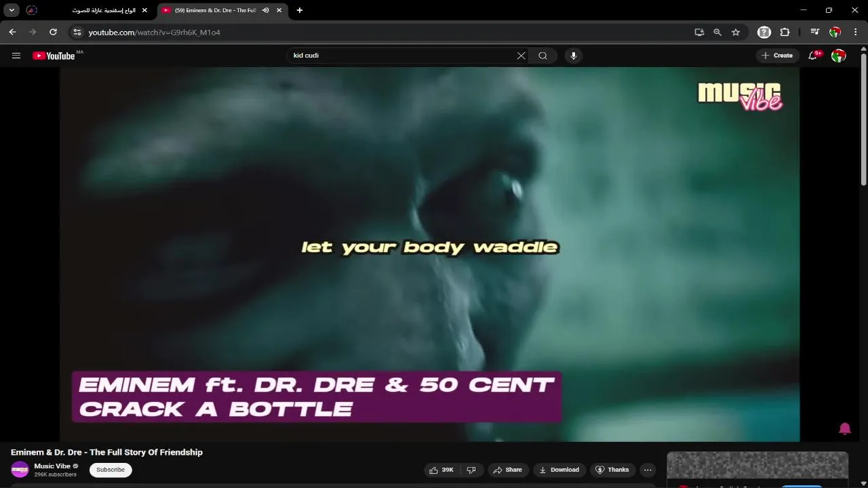Go to the YouTube home logo

tap(54, 56)
